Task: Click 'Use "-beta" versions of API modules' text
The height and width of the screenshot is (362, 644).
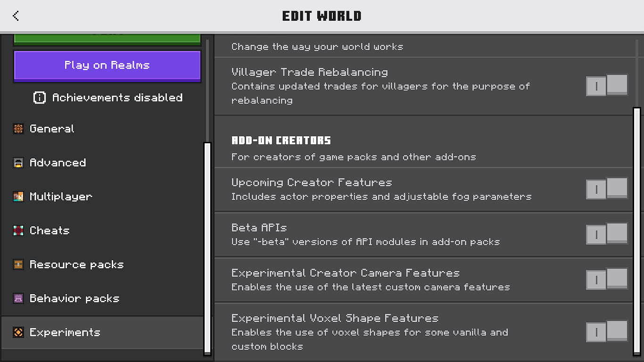Action: (365, 242)
